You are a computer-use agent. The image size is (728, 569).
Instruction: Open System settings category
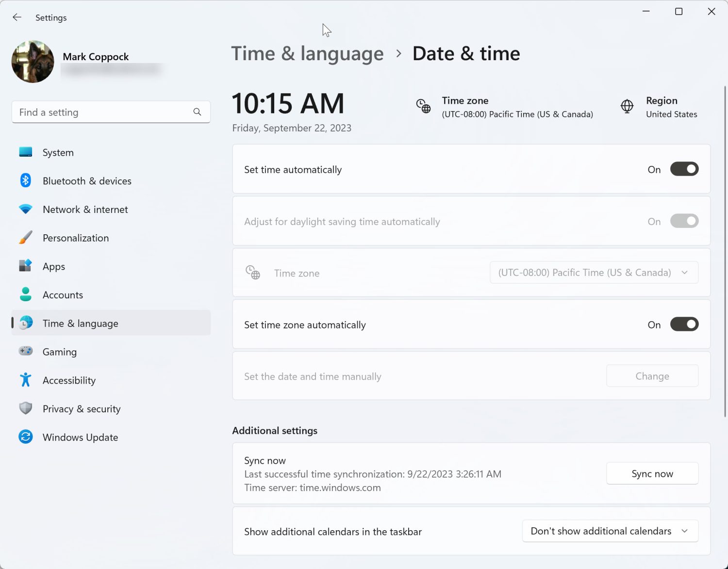(111, 152)
